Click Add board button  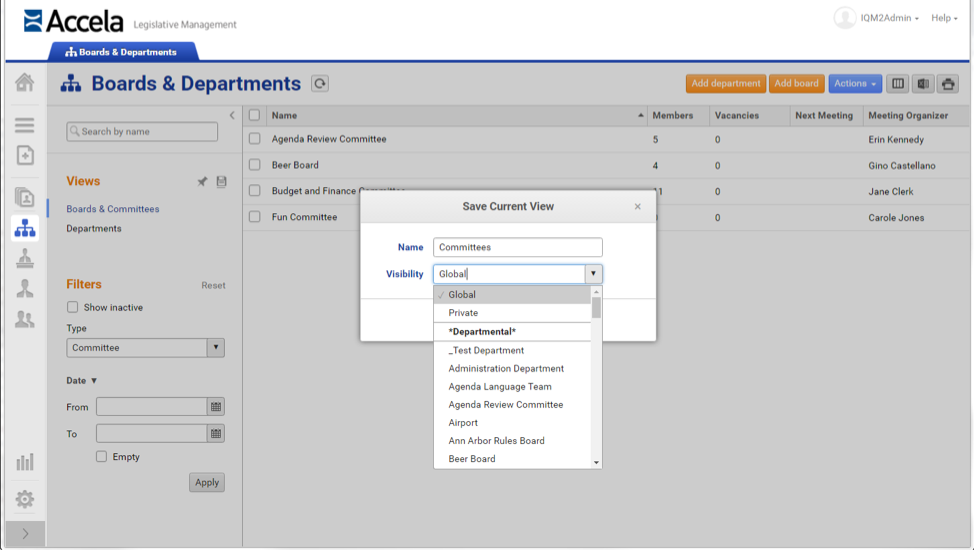(x=796, y=83)
